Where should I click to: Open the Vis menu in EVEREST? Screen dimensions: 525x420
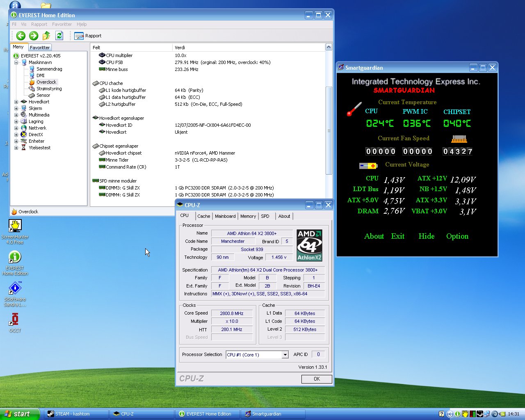coord(24,24)
